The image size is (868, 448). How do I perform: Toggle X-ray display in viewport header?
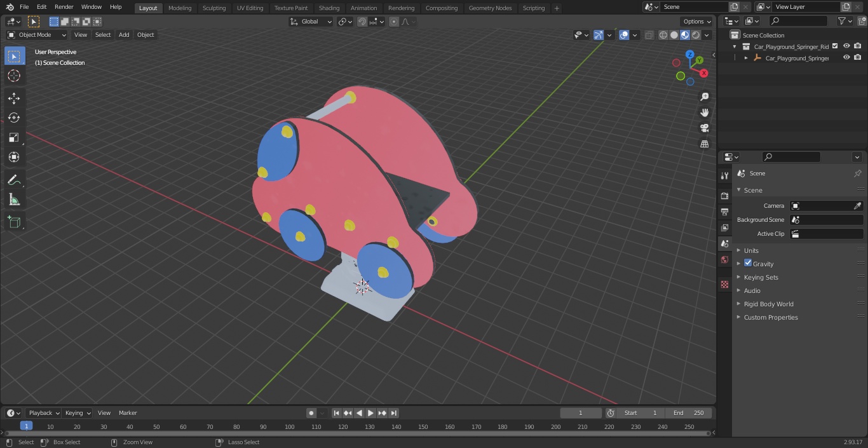pyautogui.click(x=649, y=35)
